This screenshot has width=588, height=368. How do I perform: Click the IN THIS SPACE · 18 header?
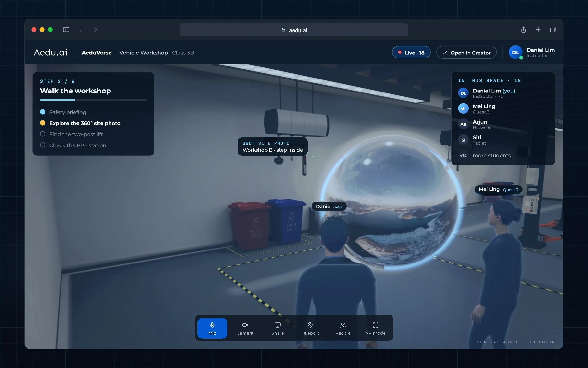pos(490,81)
